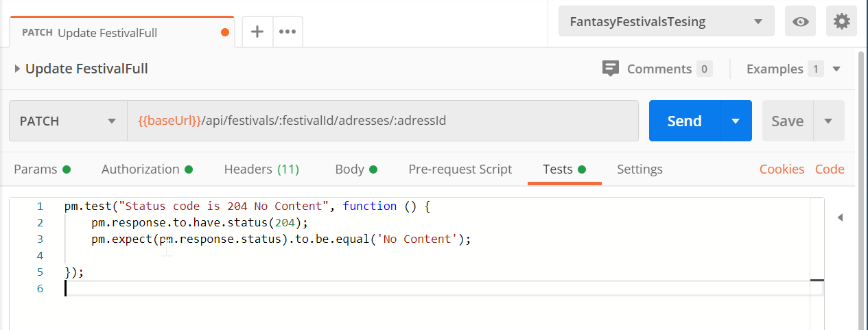Expand the Update FestivalFull request description
Viewport: 868px width, 330px height.
point(17,69)
